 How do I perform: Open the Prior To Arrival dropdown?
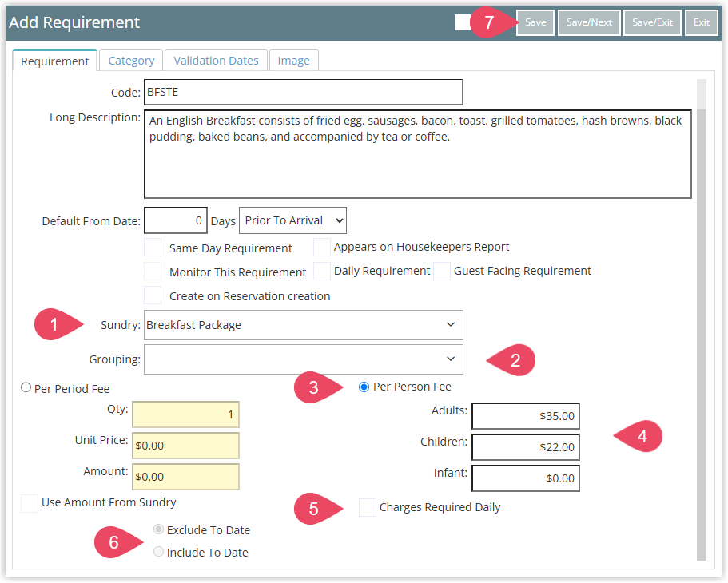pos(292,220)
